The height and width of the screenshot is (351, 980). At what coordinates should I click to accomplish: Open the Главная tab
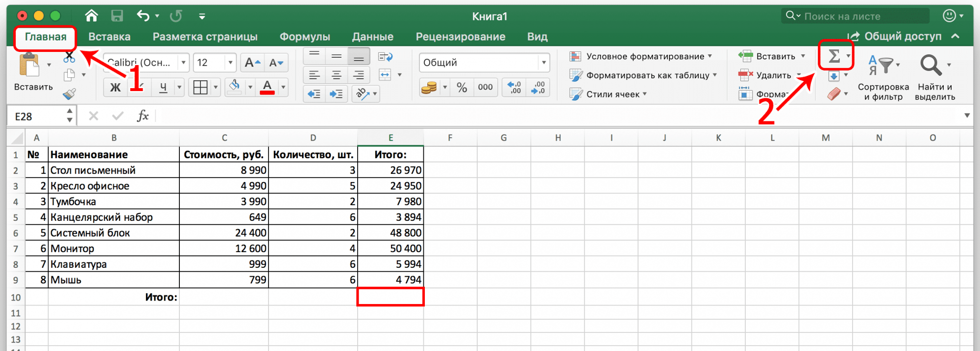[x=46, y=37]
